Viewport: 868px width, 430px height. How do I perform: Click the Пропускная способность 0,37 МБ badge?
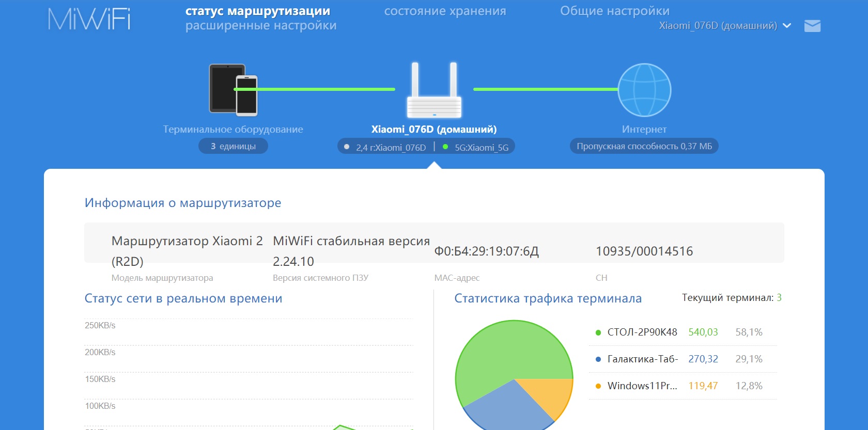644,146
